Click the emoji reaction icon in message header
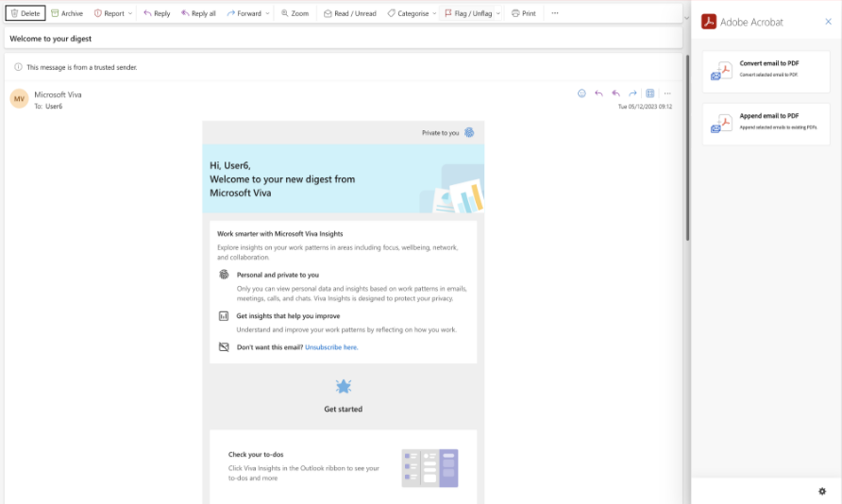 tap(581, 93)
